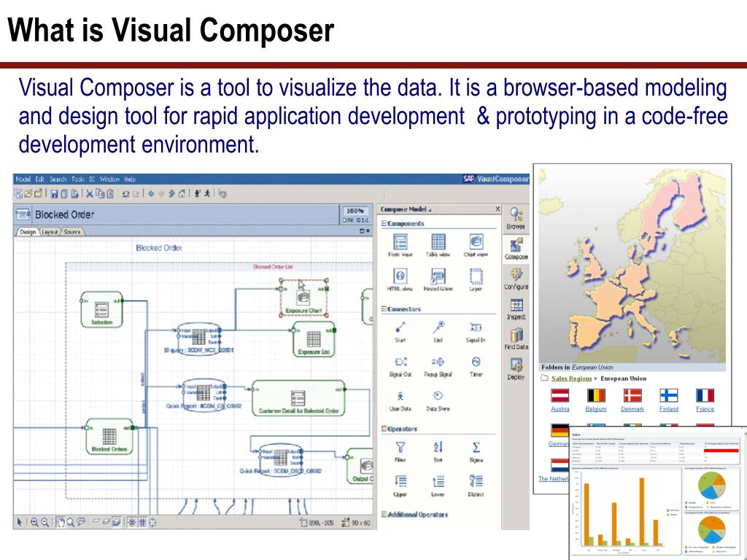Click the Save toolbar icon

pos(54,194)
